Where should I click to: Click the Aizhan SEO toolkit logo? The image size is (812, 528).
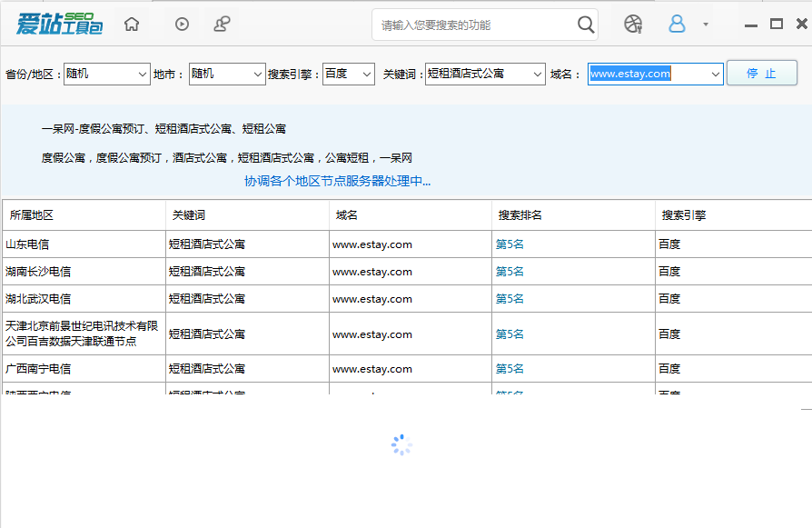click(x=60, y=24)
